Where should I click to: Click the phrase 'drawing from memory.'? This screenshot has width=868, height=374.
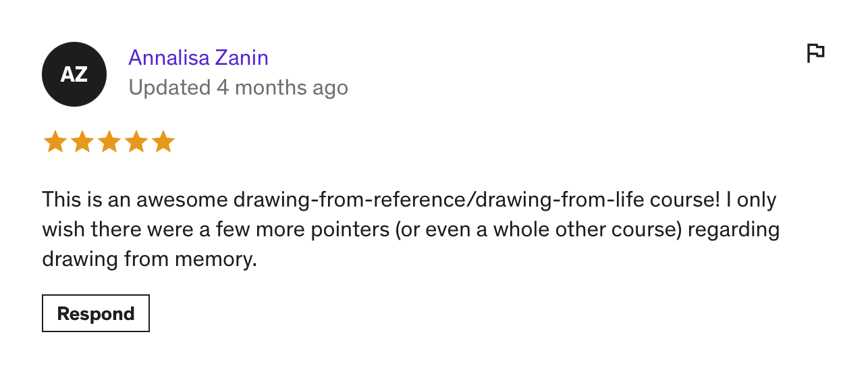point(150,259)
